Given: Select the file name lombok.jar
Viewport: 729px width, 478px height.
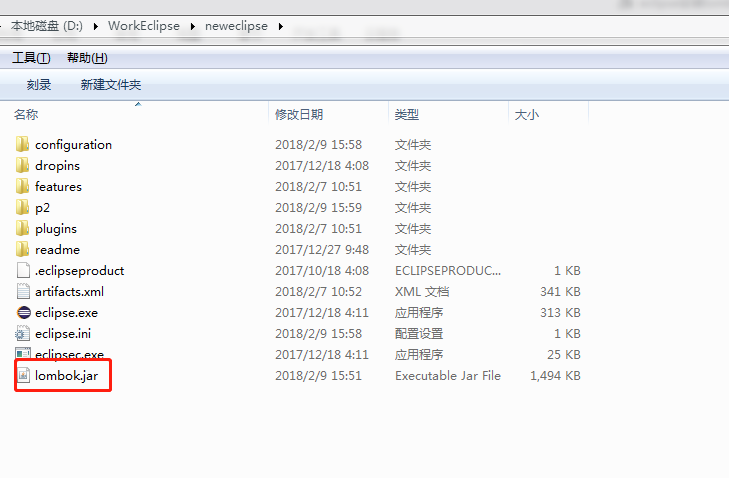Looking at the screenshot, I should 66,375.
